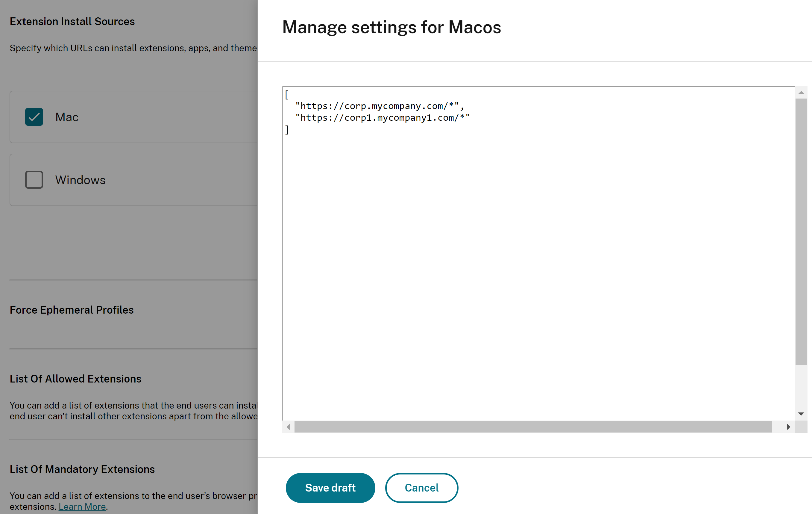
Task: Click scroll up arrow in JSON editor
Action: [801, 93]
